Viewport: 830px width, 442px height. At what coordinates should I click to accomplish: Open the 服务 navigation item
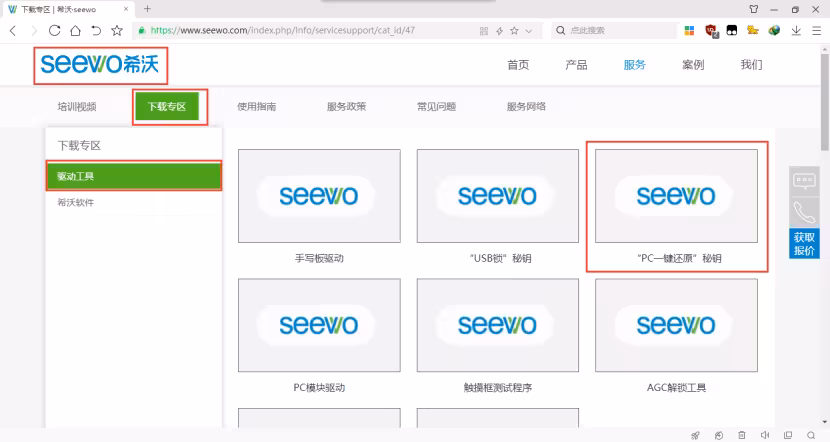pyautogui.click(x=634, y=65)
